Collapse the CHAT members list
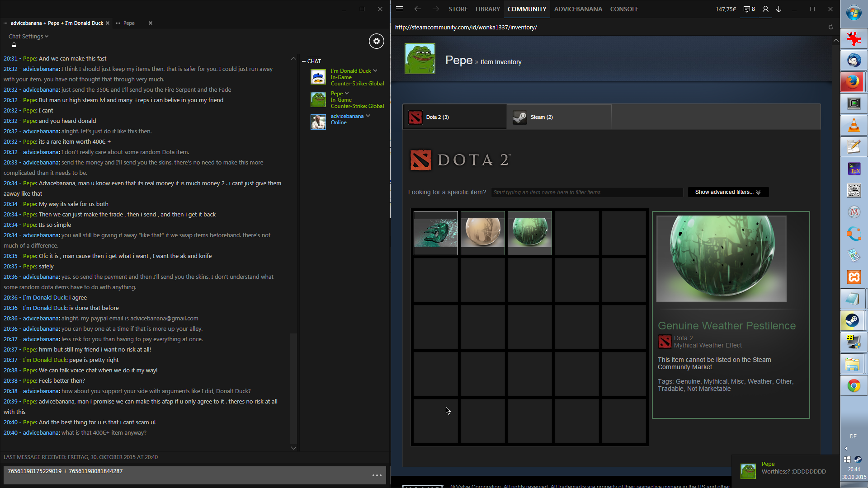This screenshot has height=488, width=868. pyautogui.click(x=304, y=61)
